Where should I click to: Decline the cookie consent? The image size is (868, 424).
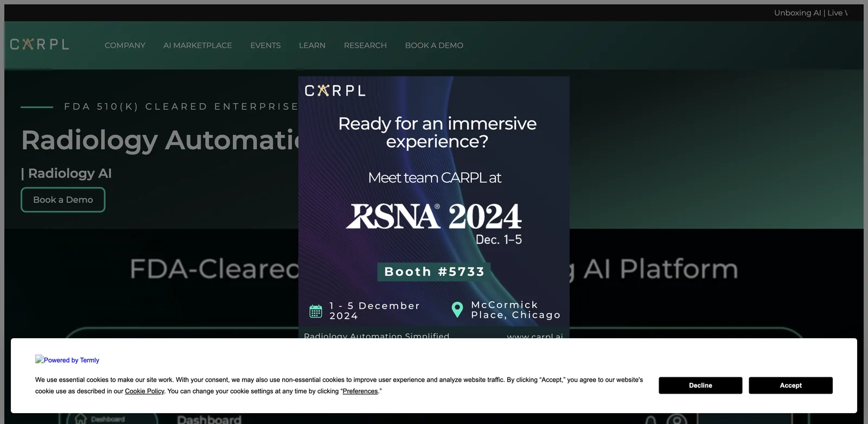click(x=700, y=385)
